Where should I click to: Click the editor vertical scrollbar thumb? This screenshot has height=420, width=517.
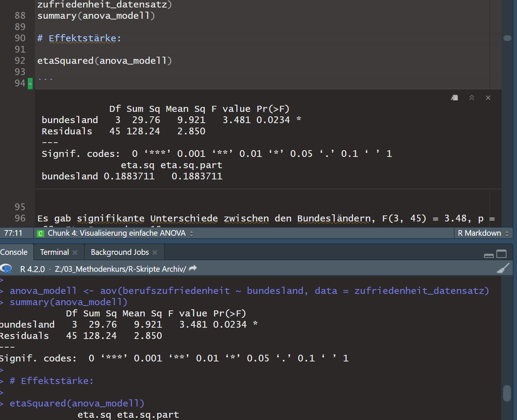click(x=507, y=38)
